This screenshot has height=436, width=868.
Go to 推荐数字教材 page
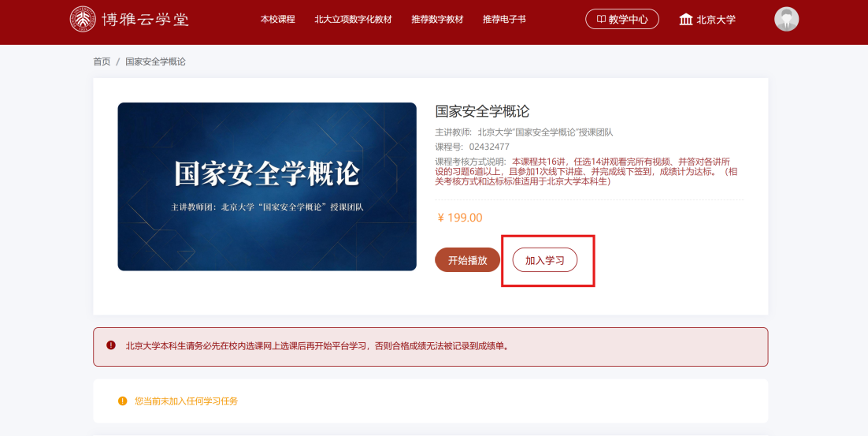coord(437,20)
